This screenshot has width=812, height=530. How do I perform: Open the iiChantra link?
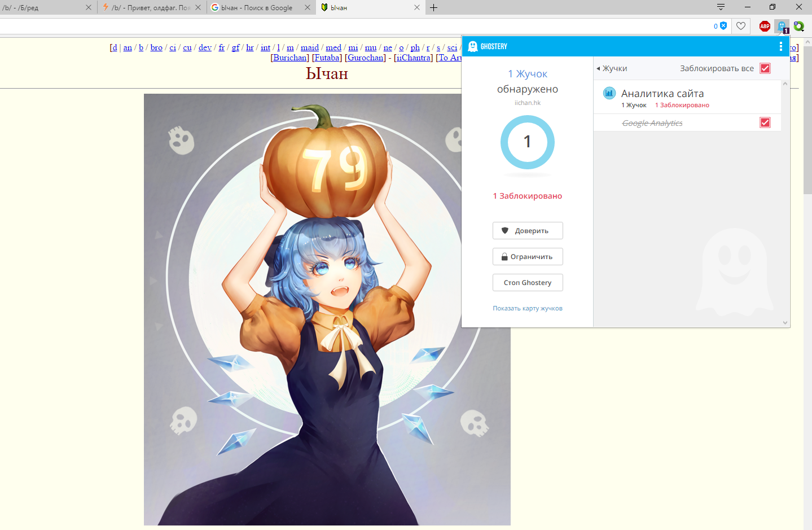click(x=414, y=58)
